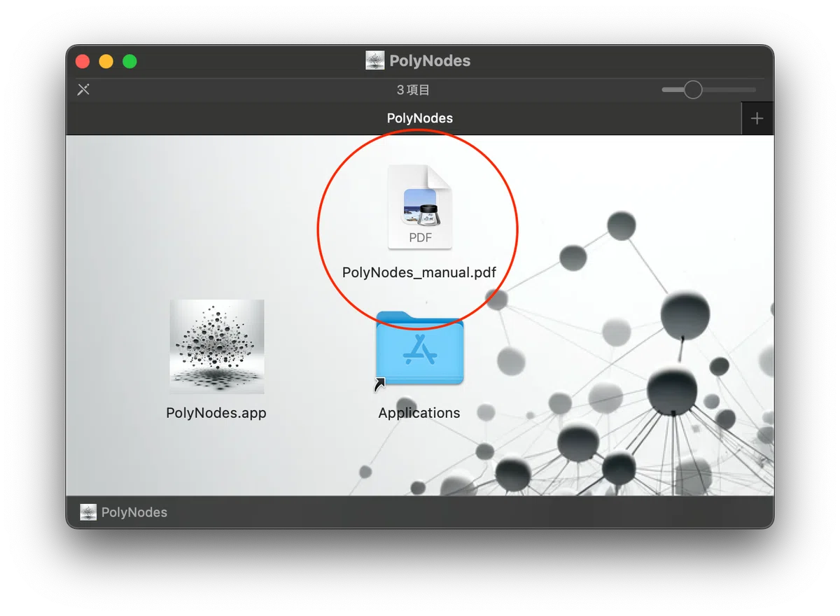Click PolyNodes text in the bottom path bar

click(x=134, y=512)
